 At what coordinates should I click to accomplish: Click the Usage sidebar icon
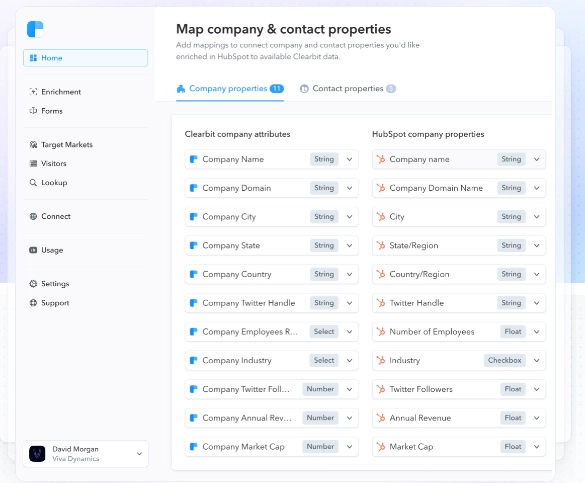tap(33, 250)
